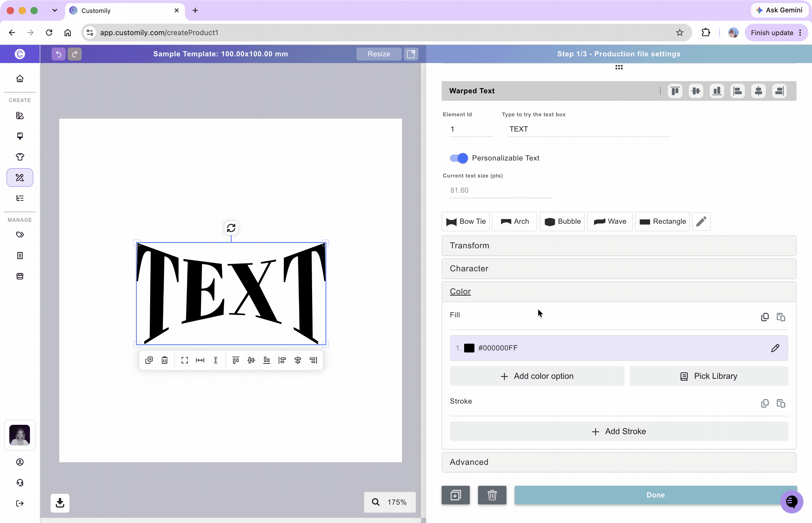The image size is (812, 523).
Task: Open the Home icon in the left sidebar
Action: [x=20, y=79]
